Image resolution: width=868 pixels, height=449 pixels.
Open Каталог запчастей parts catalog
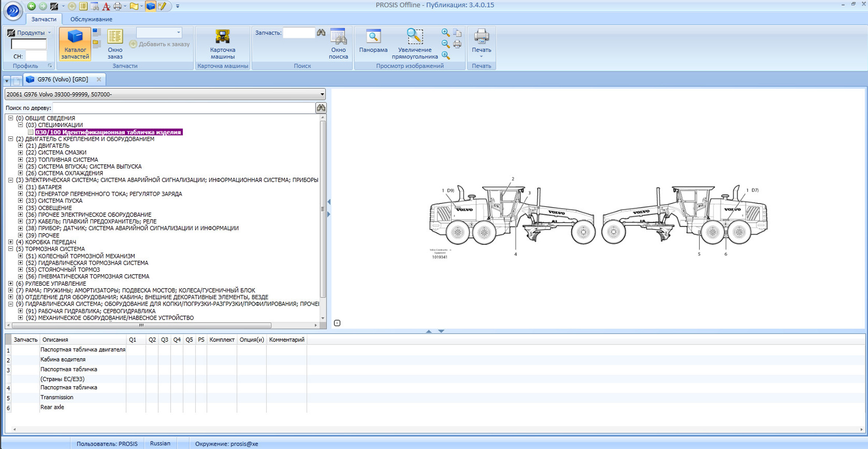[75, 44]
